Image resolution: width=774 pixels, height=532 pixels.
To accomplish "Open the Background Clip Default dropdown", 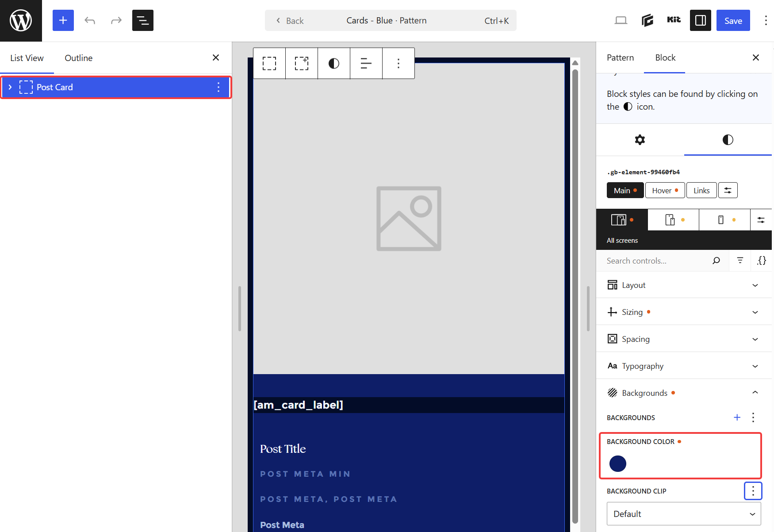I will coord(684,514).
